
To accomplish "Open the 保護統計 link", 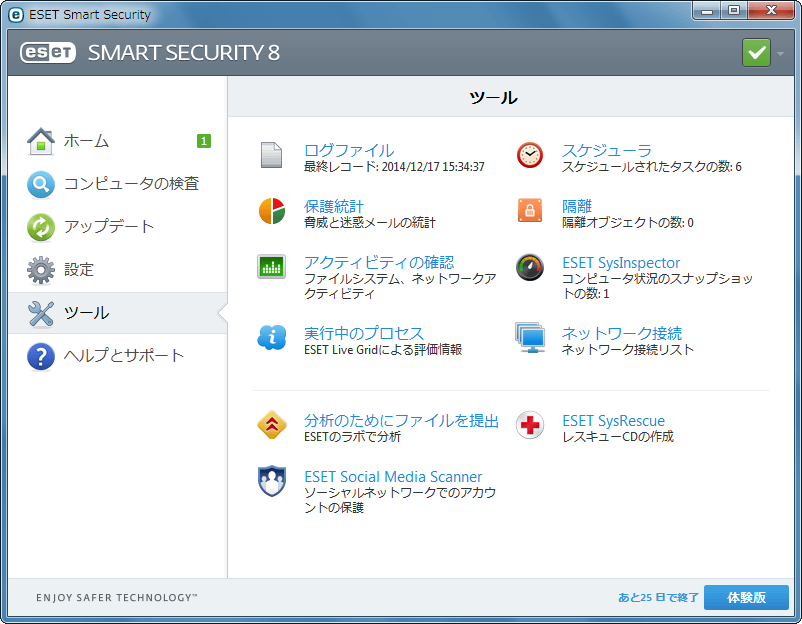I will pos(333,207).
